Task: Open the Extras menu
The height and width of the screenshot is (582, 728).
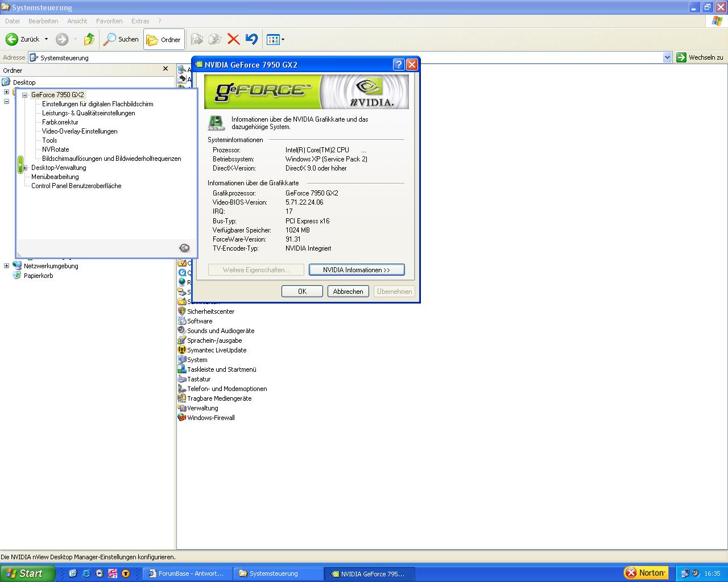Action: pos(140,21)
